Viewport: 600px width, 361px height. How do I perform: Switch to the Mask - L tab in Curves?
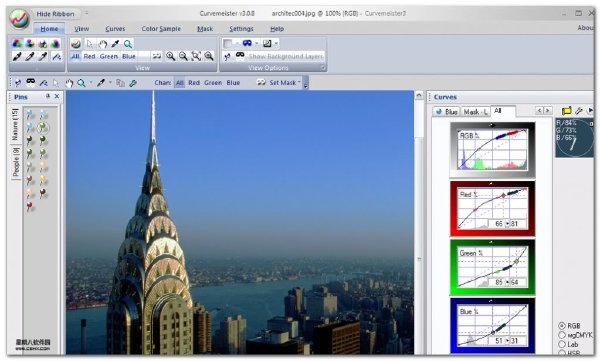(x=475, y=111)
